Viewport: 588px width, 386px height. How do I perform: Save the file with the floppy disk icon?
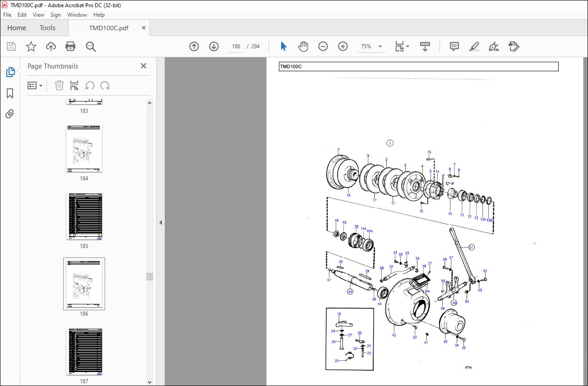(11, 46)
